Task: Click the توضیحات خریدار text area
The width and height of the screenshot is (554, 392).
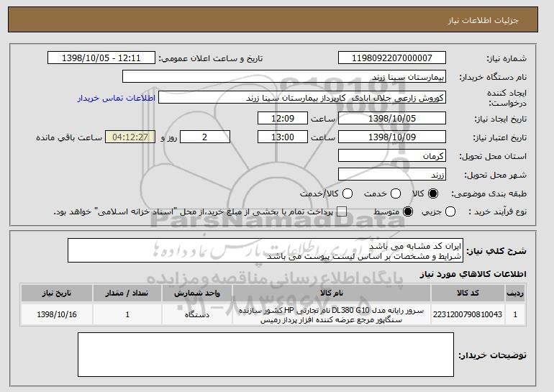Action: (265, 355)
